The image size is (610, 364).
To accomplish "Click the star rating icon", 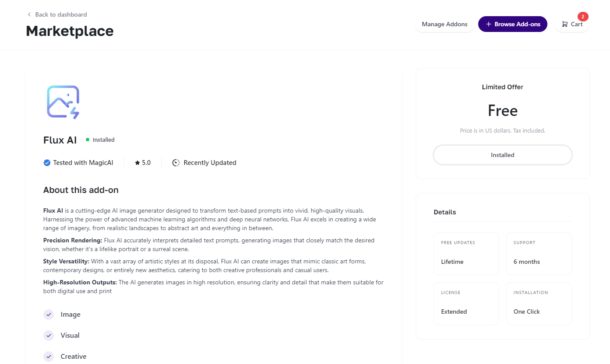I will click(138, 163).
